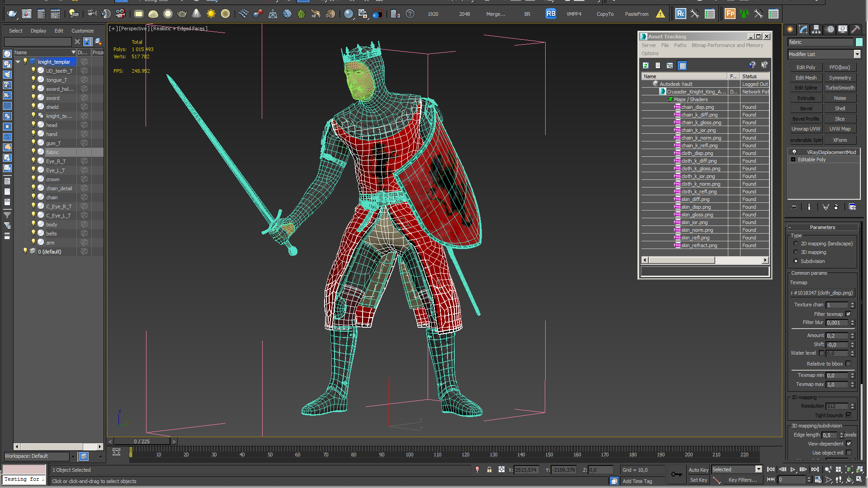The width and height of the screenshot is (868, 488).
Task: Collapse the knight_templar layer tree
Action: [18, 62]
